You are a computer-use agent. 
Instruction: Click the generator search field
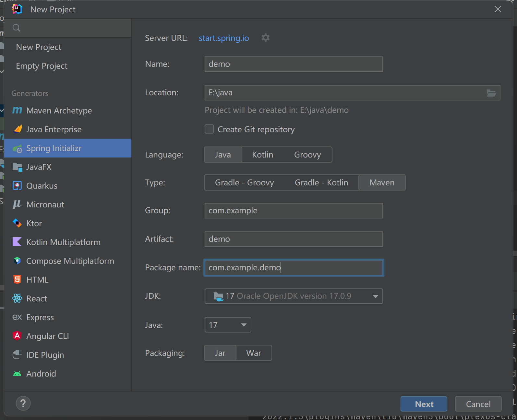68,28
